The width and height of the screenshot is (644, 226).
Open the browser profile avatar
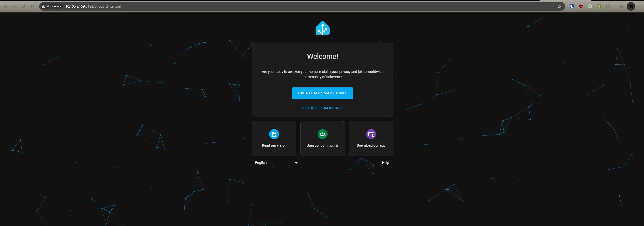(x=631, y=6)
